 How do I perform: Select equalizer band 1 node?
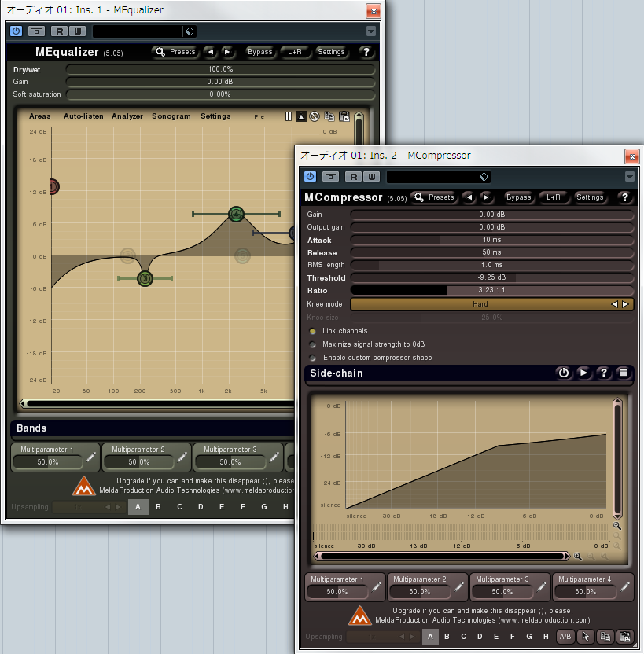tap(53, 186)
